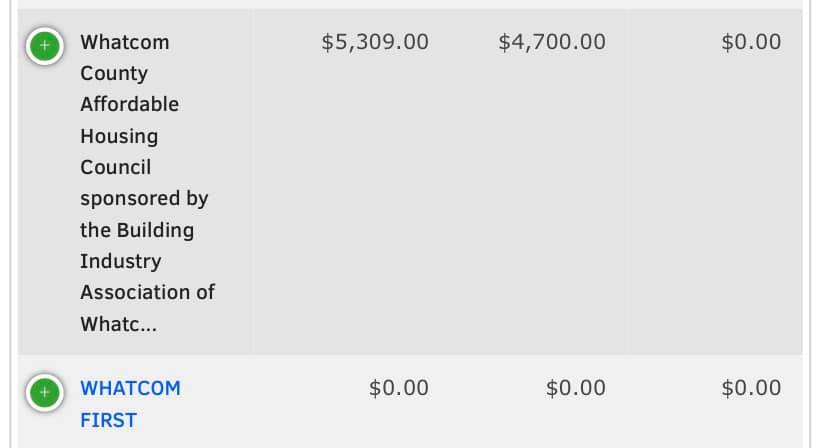This screenshot has width=828, height=448.
Task: Click the green plus icon beside Whatcom County
Action: click(x=43, y=45)
